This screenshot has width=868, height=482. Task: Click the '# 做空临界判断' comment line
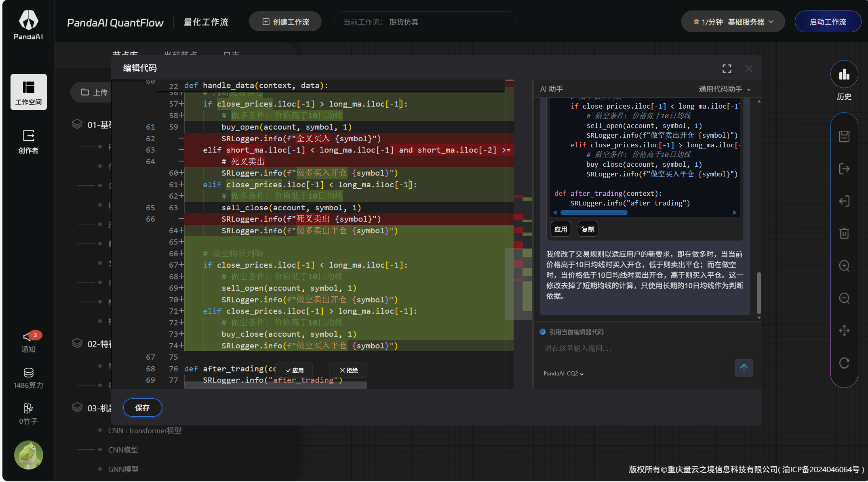233,254
